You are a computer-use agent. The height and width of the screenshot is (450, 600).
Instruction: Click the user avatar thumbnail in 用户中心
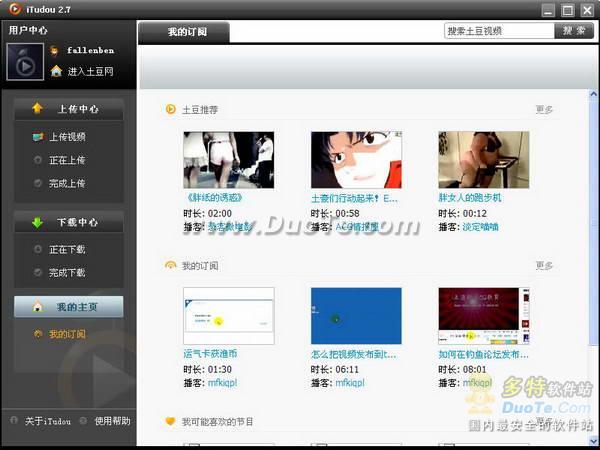tap(25, 62)
